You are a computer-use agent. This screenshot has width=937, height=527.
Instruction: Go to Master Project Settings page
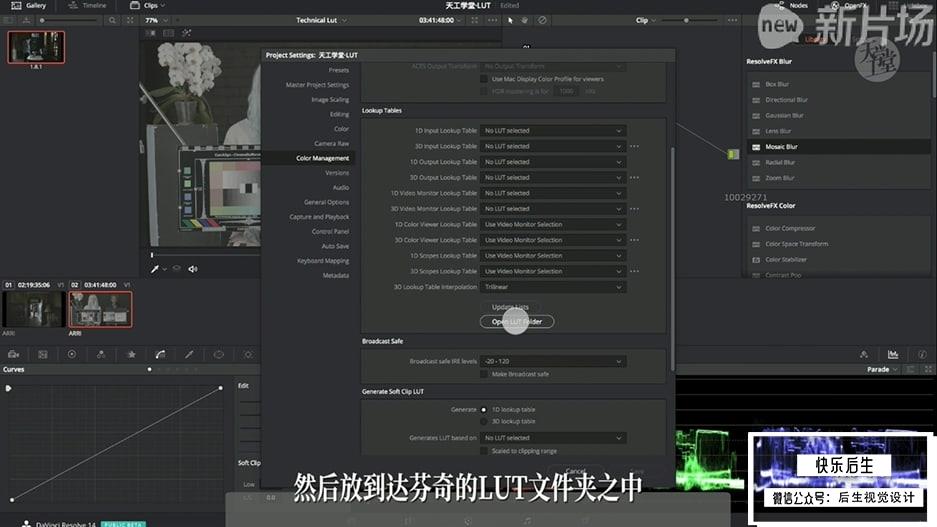click(x=317, y=85)
